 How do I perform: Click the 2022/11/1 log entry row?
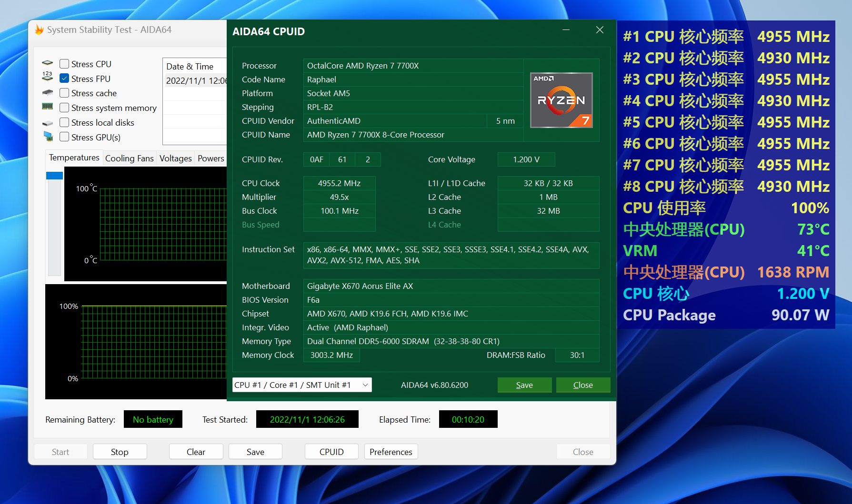coord(196,80)
